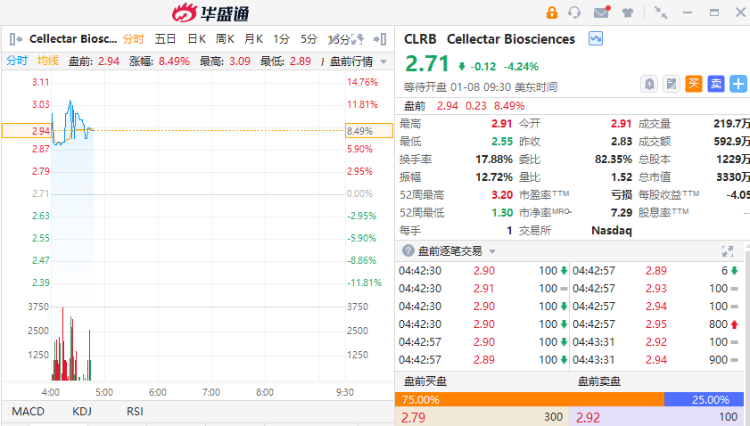Screen dimensions: 750x426
Task: Open the RSI indicator tab
Action: pos(135,411)
